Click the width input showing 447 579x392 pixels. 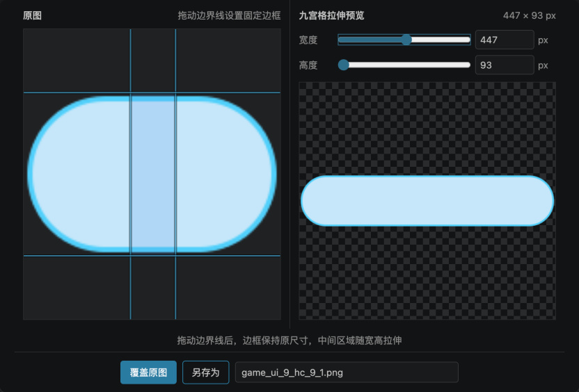click(x=505, y=40)
